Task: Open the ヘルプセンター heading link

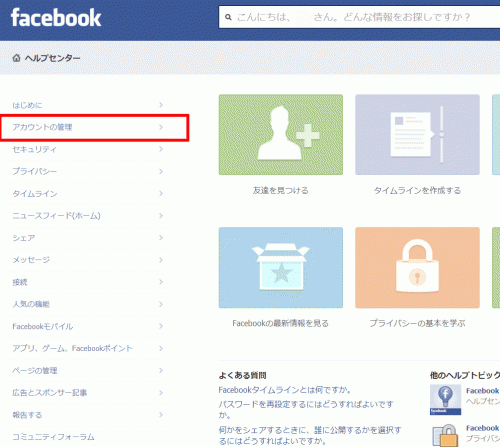Action: (x=53, y=58)
